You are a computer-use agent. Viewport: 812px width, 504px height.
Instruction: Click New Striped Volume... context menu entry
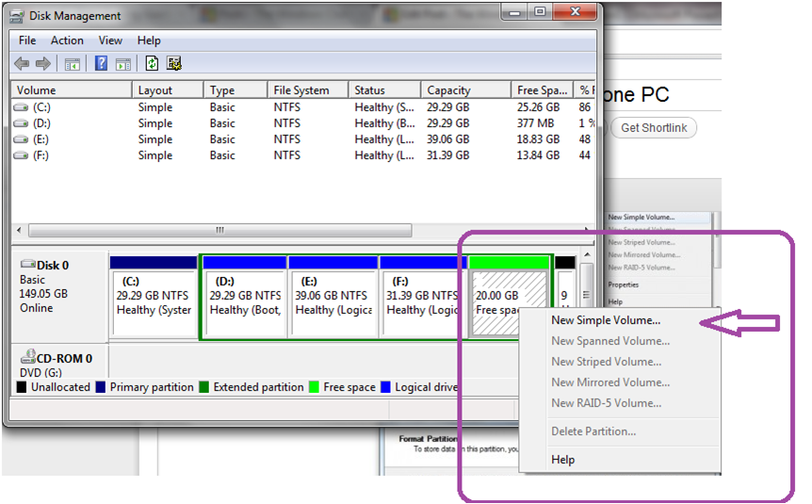click(607, 362)
